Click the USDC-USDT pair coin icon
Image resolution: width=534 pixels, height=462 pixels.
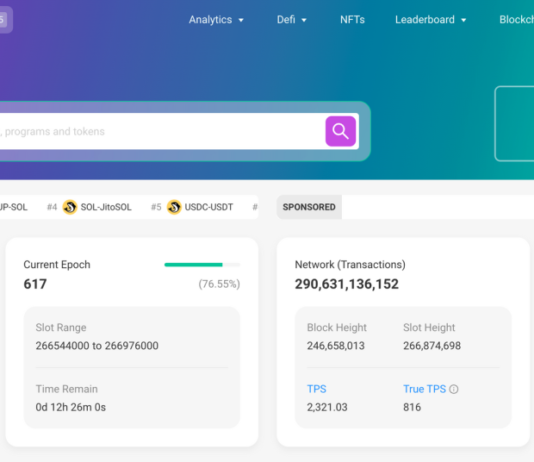click(174, 207)
